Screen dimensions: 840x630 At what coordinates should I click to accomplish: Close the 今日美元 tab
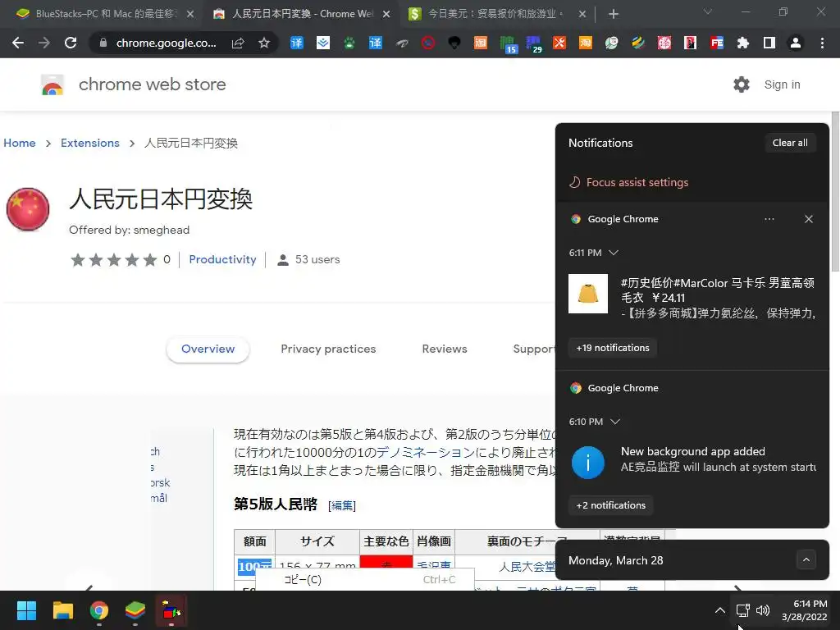582,15
